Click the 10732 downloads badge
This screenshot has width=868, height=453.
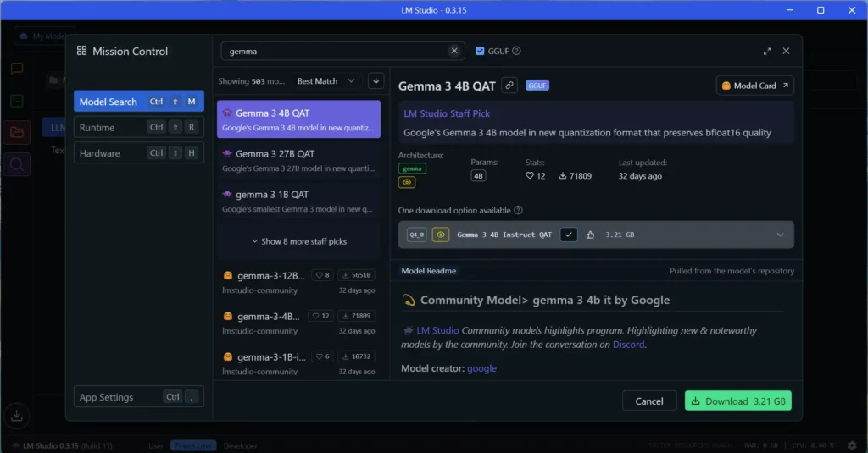pos(356,356)
